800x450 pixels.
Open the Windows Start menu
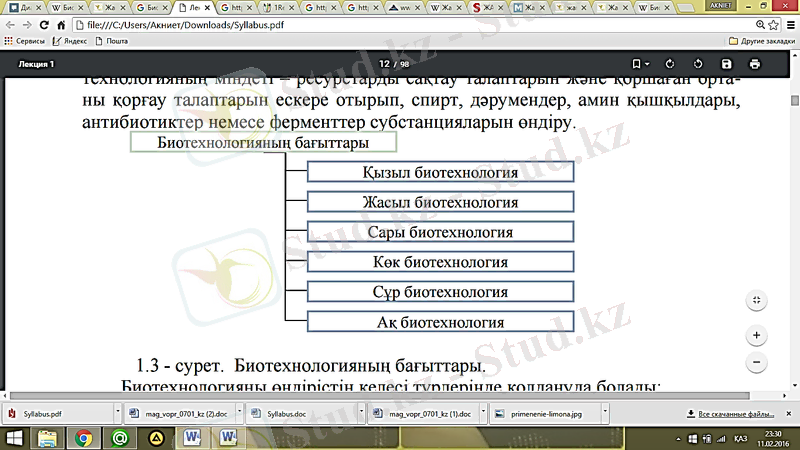(x=14, y=438)
